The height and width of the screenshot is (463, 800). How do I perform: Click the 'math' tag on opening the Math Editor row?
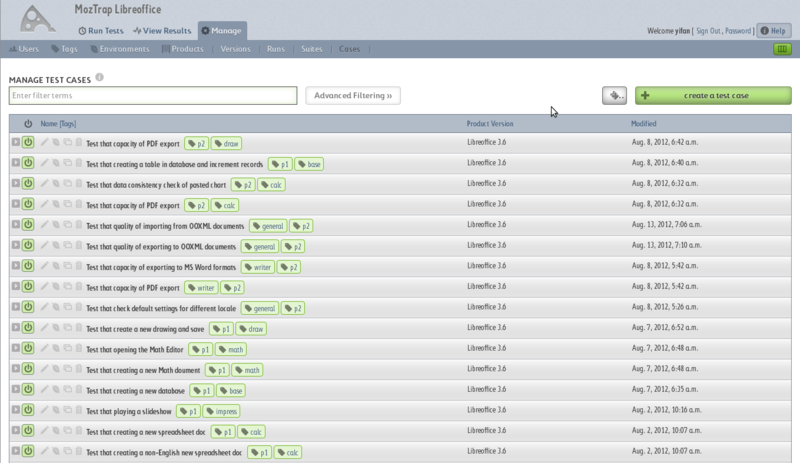coord(231,349)
